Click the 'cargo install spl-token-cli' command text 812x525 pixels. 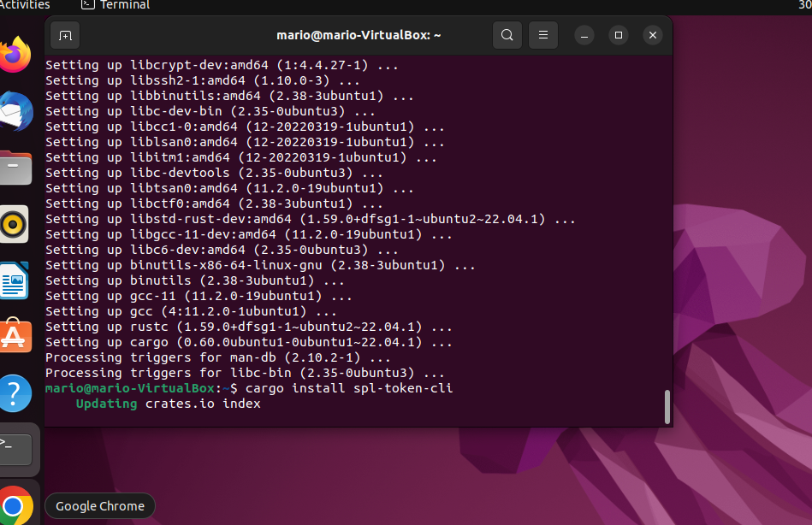click(x=349, y=388)
